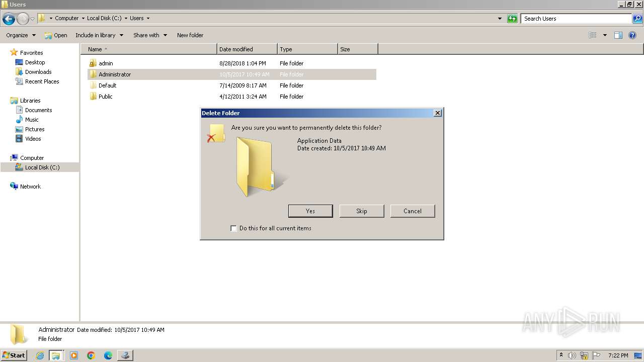This screenshot has width=644, height=362.
Task: Check Do this for all current items
Action: (233, 228)
